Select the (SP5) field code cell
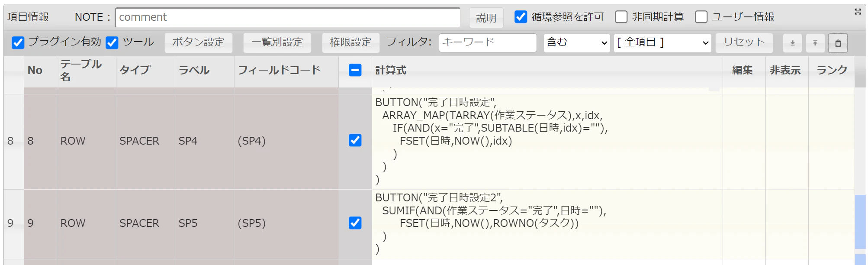Viewport: 868px width, 265px height. (x=286, y=224)
